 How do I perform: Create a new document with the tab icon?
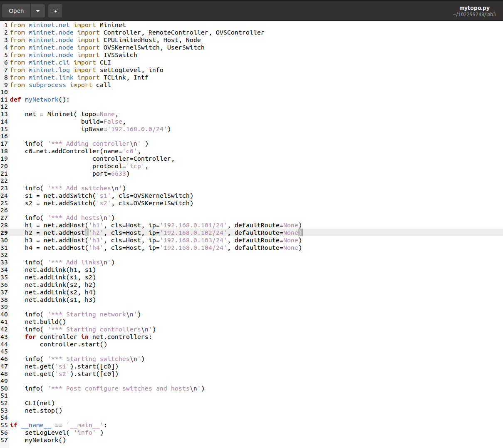pos(55,11)
